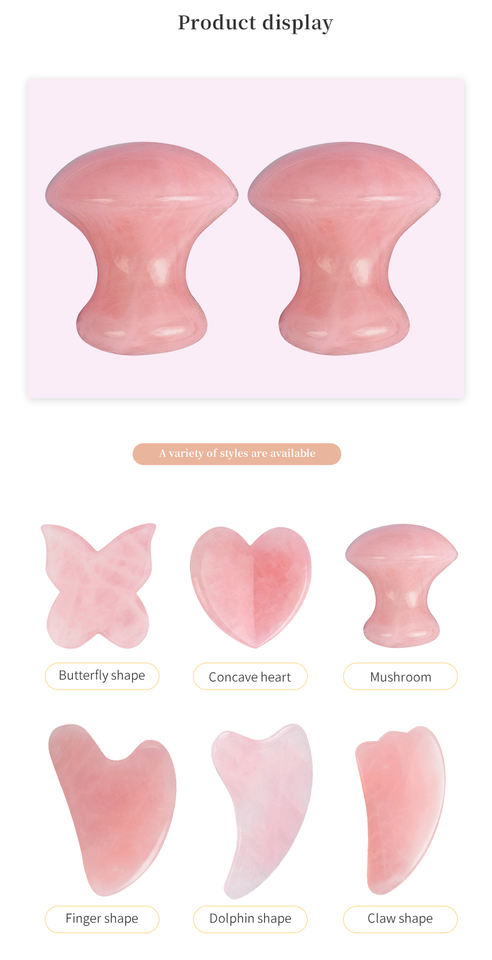Image resolution: width=492 pixels, height=960 pixels.
Task: Choose the claw-shaped gua sha stone
Action: [x=401, y=809]
